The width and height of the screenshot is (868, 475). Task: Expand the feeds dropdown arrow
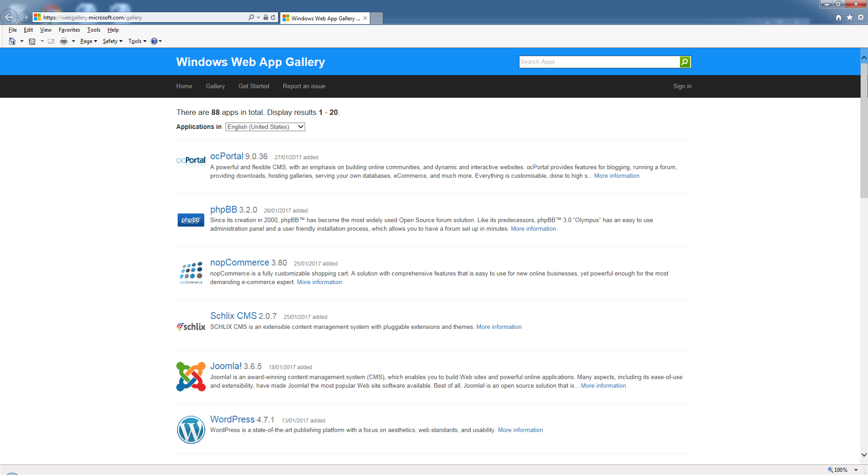(x=42, y=41)
